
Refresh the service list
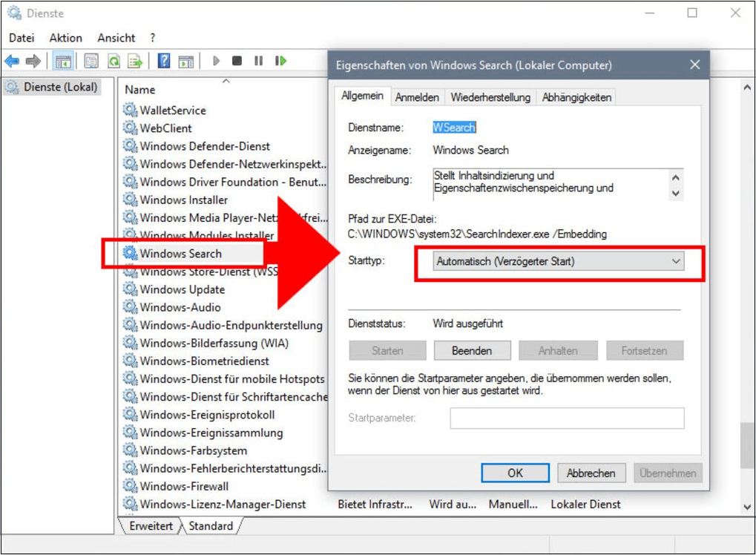tap(113, 61)
